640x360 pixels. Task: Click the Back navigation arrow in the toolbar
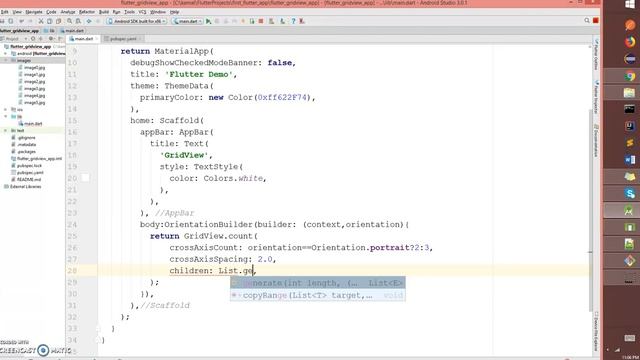(89, 21)
